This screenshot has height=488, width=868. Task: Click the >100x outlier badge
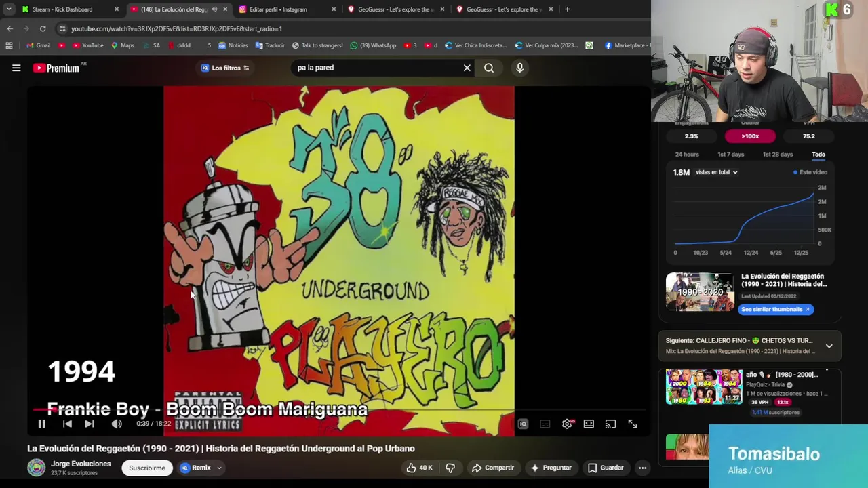point(750,136)
